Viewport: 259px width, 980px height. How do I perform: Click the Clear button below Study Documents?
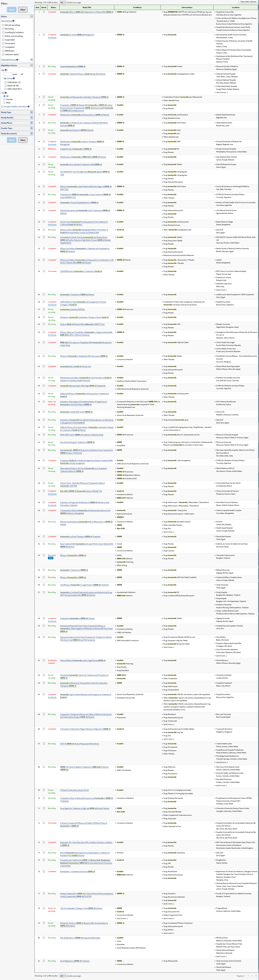tap(23, 140)
